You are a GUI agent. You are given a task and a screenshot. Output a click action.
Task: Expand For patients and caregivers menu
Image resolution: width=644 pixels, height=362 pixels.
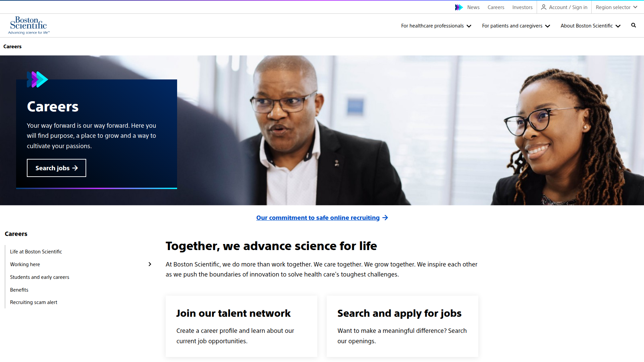pyautogui.click(x=516, y=26)
